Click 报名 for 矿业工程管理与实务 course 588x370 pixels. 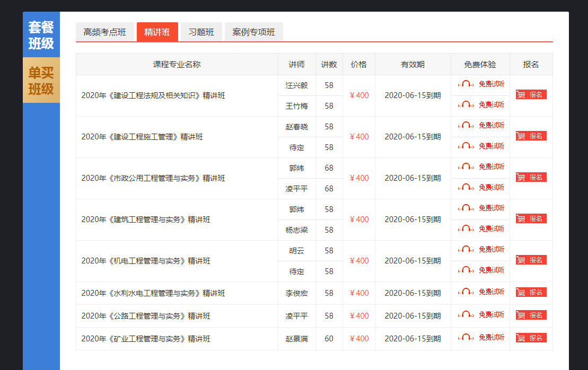pyautogui.click(x=531, y=338)
